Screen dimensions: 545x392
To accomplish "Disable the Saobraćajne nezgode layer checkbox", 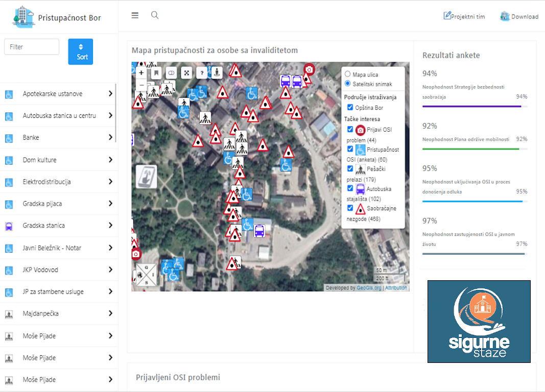I will [350, 208].
